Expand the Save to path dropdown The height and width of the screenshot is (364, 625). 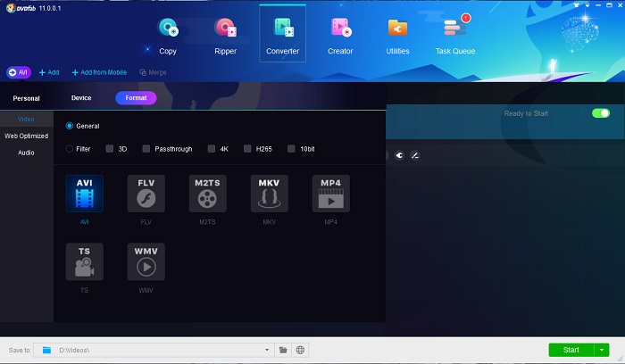(267, 350)
